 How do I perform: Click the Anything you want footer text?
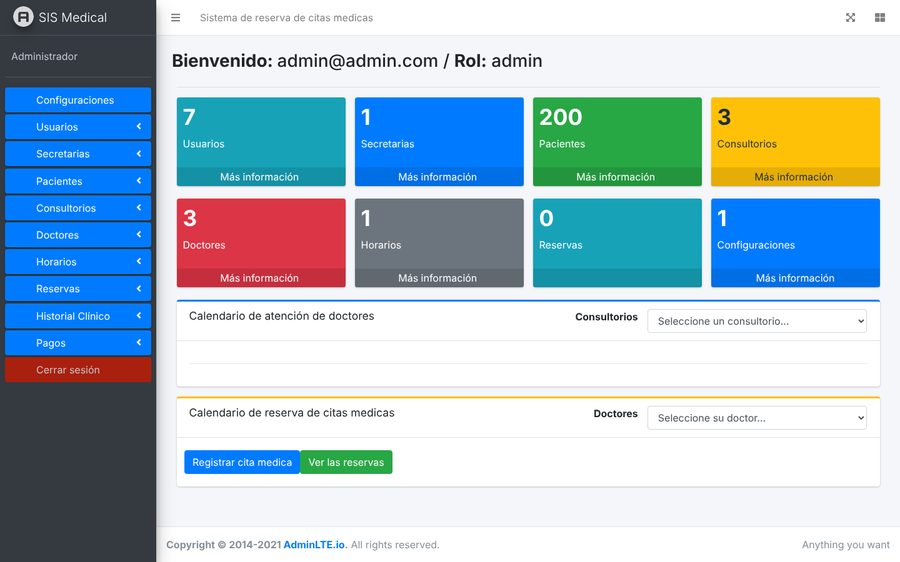(x=845, y=545)
